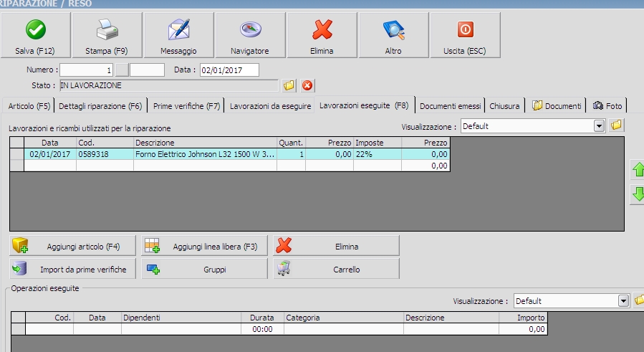Move row down with green arrow
The height and width of the screenshot is (352, 644).
638,194
